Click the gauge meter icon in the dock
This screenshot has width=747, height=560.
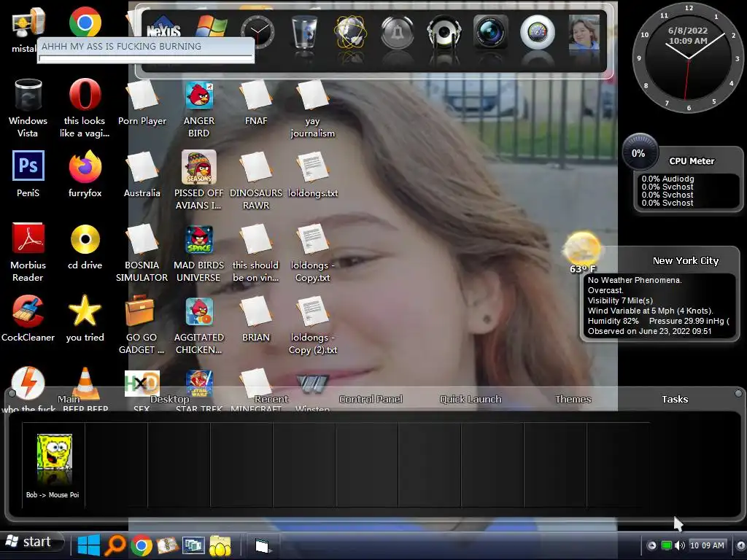coord(538,32)
